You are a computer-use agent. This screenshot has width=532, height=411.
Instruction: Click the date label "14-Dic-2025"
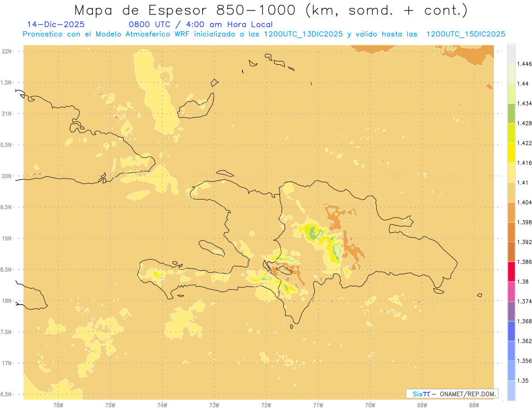(56, 24)
